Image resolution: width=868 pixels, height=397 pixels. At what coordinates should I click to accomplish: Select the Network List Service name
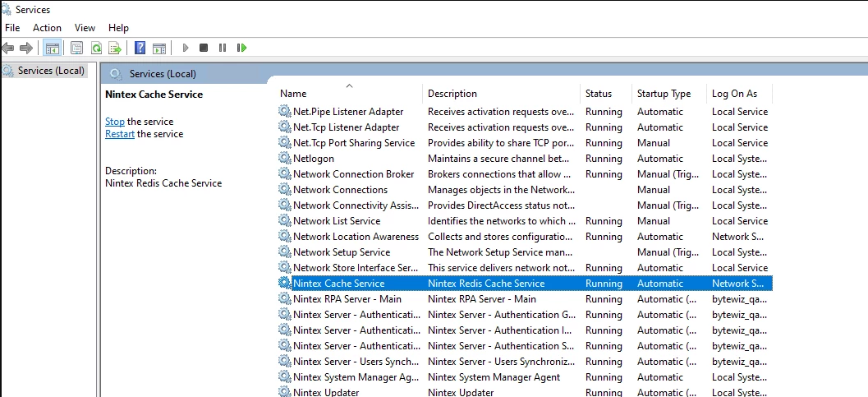pyautogui.click(x=337, y=220)
